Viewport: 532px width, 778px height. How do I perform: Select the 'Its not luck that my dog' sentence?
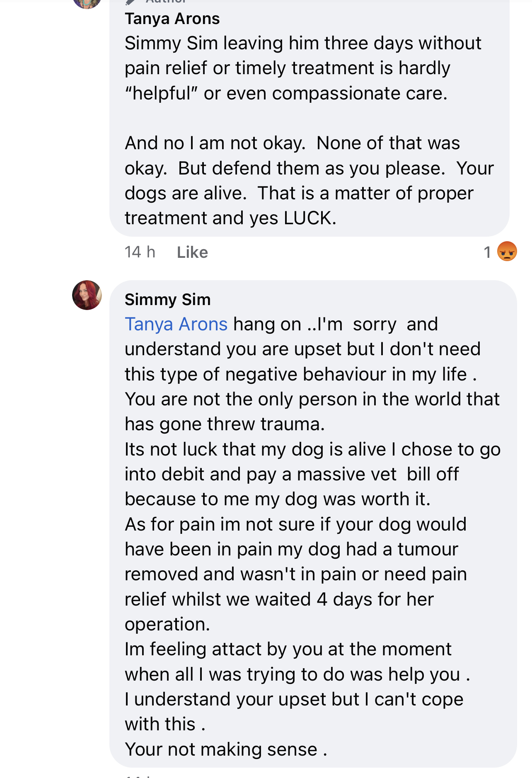pyautogui.click(x=313, y=474)
